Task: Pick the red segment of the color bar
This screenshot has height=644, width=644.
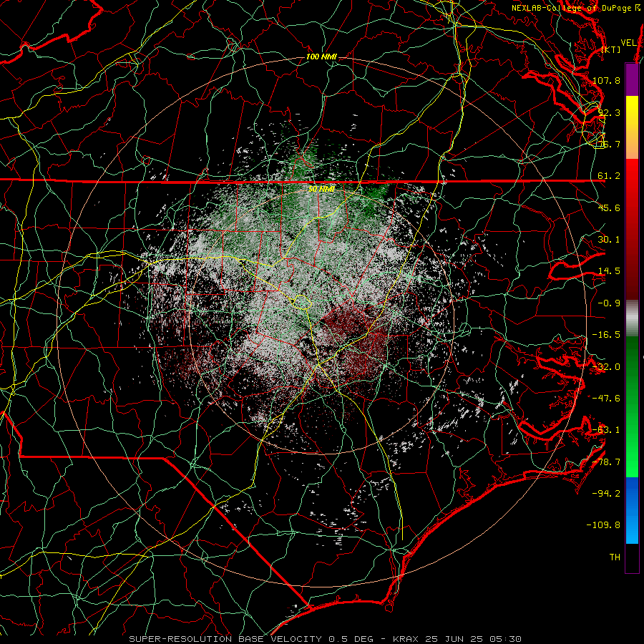Action: pyautogui.click(x=632, y=229)
